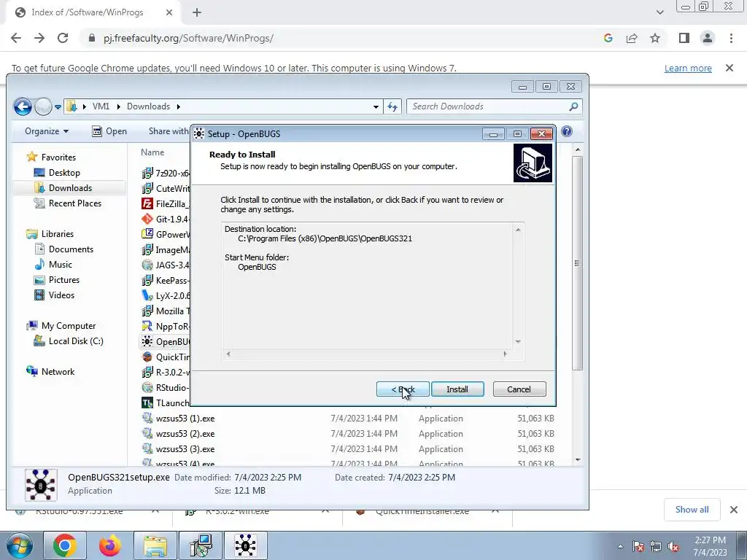Screen dimensions: 747x560
Task: Close the Index of /Software/WinProgs tab
Action: [x=169, y=12]
